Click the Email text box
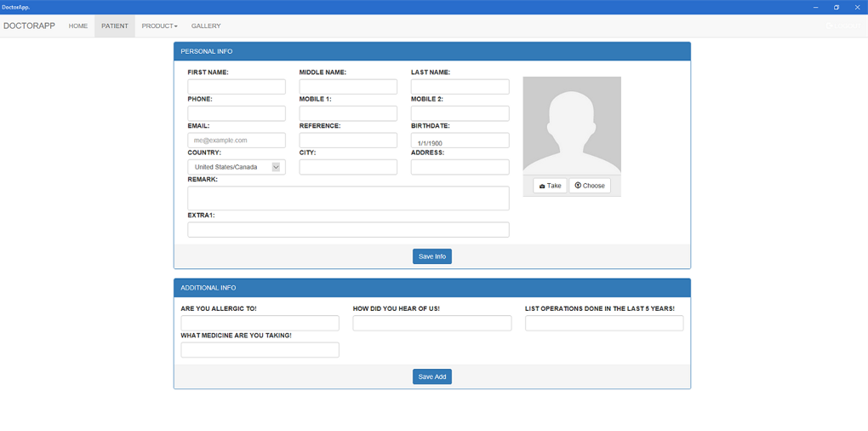The height and width of the screenshot is (431, 868). point(236,141)
